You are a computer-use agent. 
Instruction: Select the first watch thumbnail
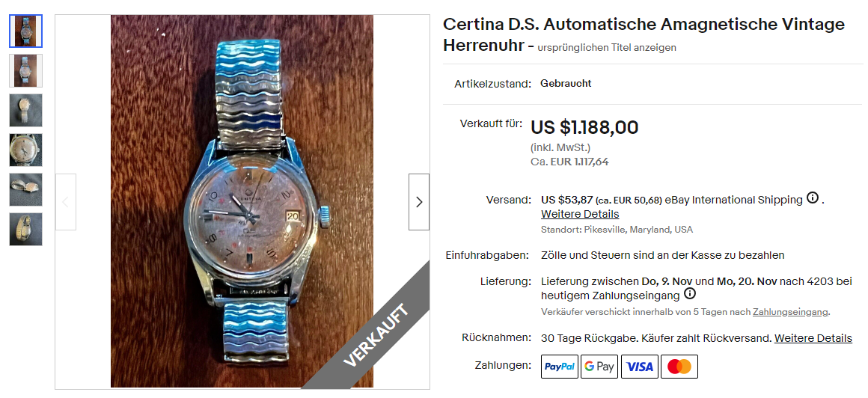pyautogui.click(x=26, y=31)
